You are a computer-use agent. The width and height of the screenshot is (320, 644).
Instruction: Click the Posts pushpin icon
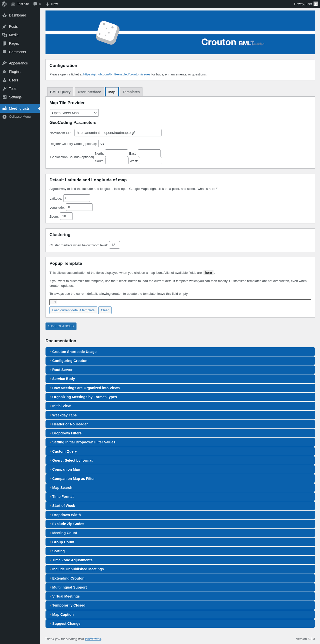(x=4, y=26)
